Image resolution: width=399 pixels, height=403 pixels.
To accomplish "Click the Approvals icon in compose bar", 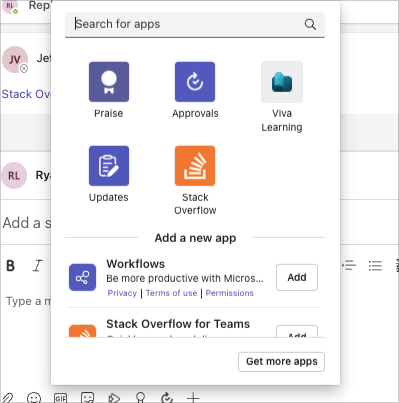I will tap(167, 398).
